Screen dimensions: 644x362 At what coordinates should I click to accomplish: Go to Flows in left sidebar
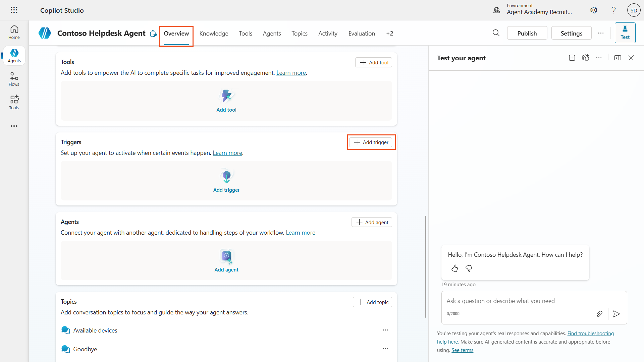point(14,79)
